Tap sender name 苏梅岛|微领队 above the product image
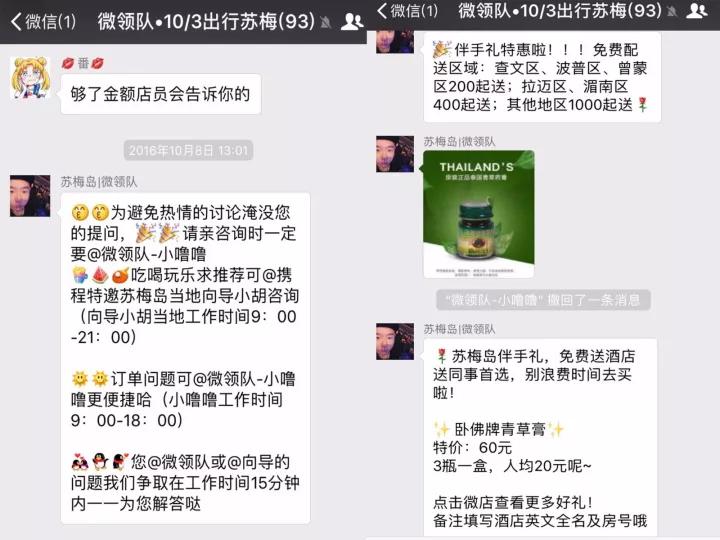Screen dimensions: 720x540 coord(459,142)
